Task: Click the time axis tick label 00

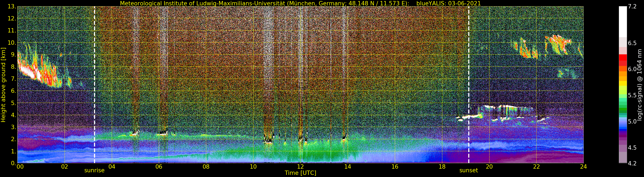Action: (x=20, y=167)
